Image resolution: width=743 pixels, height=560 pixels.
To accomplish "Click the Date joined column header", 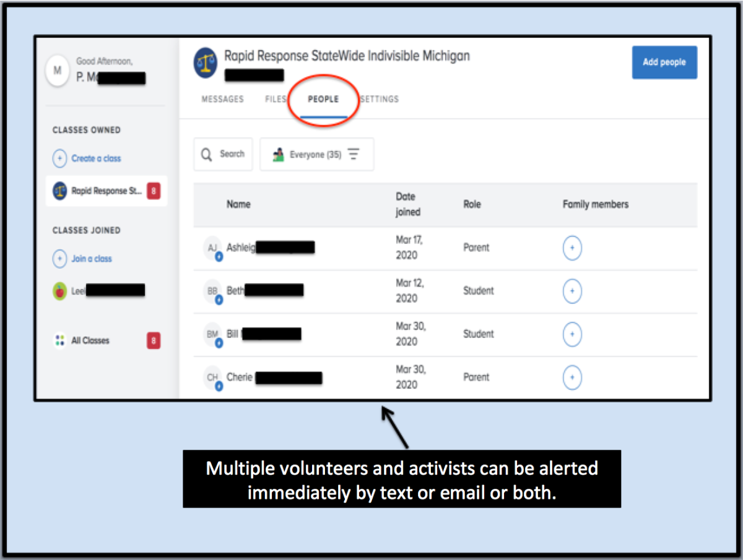I will coord(408,204).
